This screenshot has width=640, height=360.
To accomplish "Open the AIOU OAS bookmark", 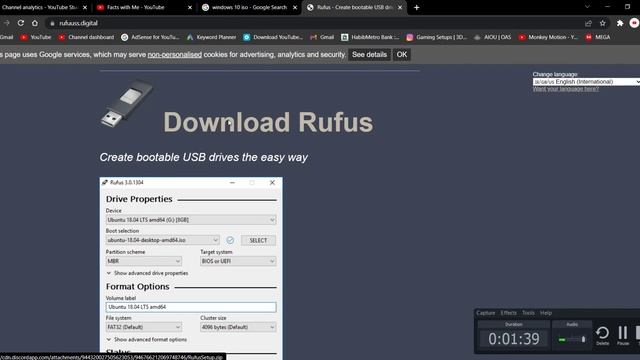I will click(x=493, y=37).
